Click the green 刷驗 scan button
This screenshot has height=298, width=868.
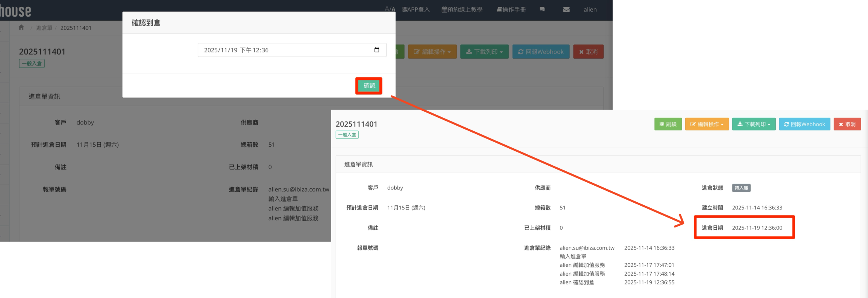pyautogui.click(x=668, y=124)
